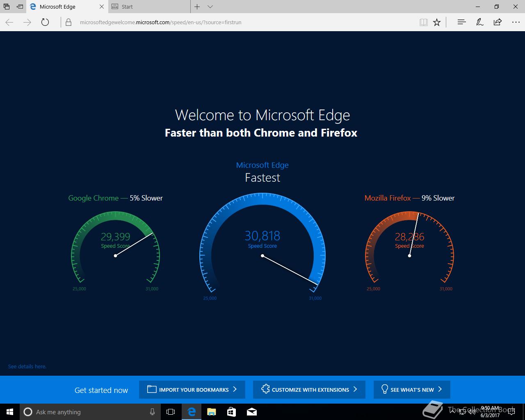
Task: Make a web note pen icon
Action: pos(479,22)
